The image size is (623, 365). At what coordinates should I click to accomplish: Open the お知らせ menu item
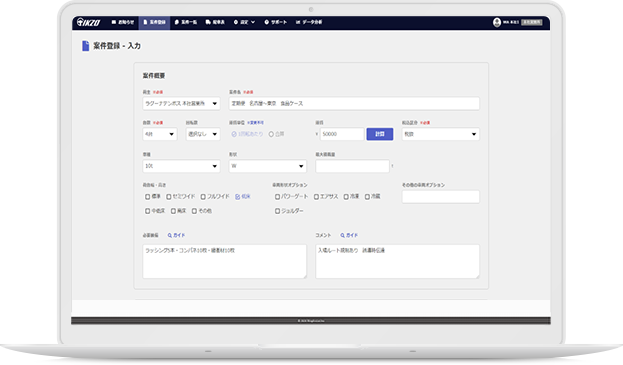point(123,22)
